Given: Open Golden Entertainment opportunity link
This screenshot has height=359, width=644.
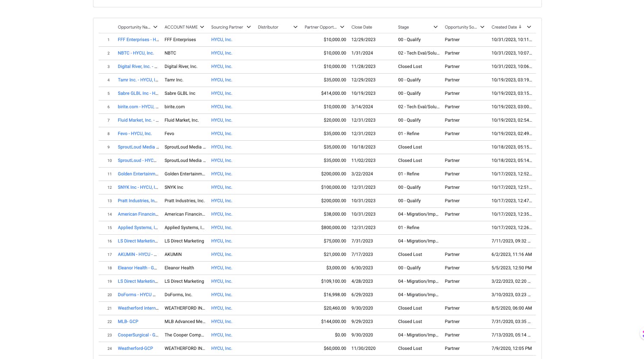Looking at the screenshot, I should [x=138, y=174].
